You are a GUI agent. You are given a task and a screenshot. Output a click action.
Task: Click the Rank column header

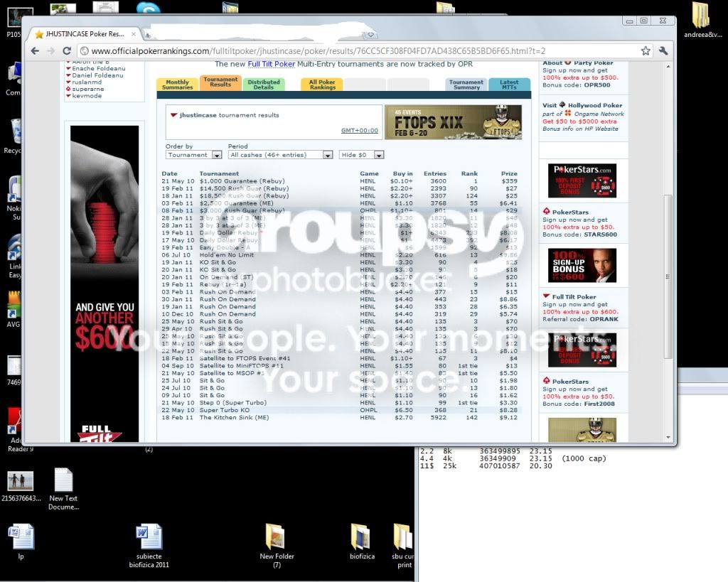pos(469,173)
